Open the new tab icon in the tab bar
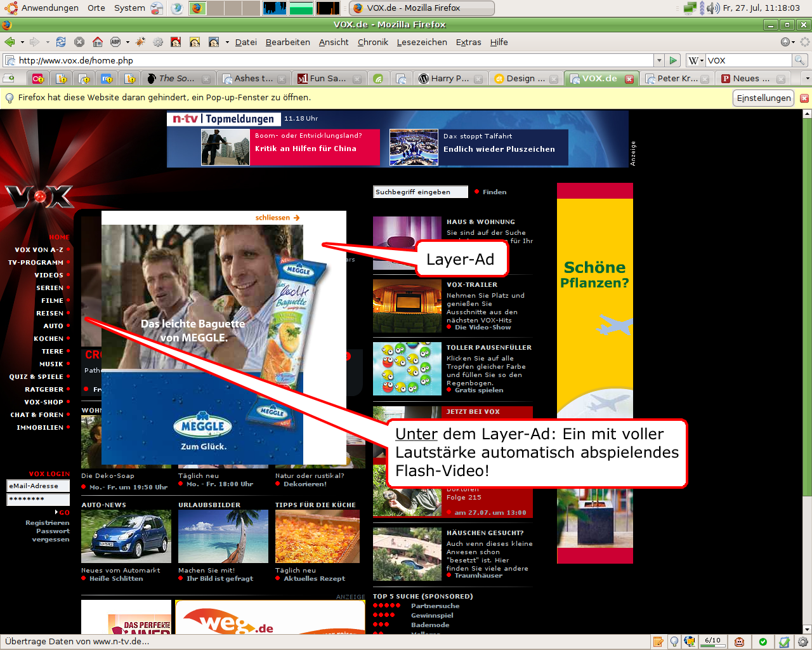This screenshot has height=650, width=812. (x=9, y=79)
